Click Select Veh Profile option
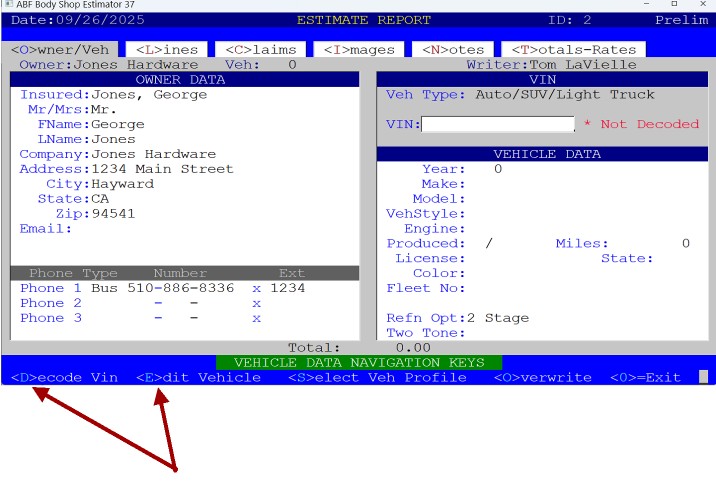716x484 pixels. click(377, 378)
